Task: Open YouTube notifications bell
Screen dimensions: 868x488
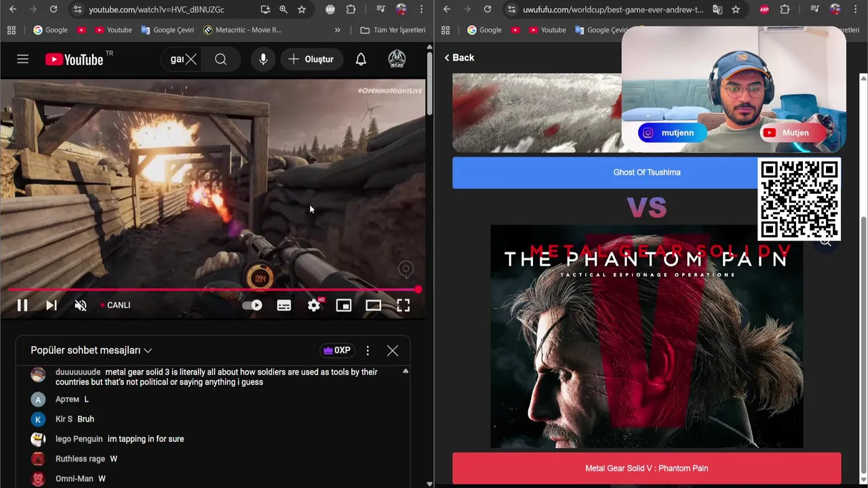Action: [x=361, y=59]
